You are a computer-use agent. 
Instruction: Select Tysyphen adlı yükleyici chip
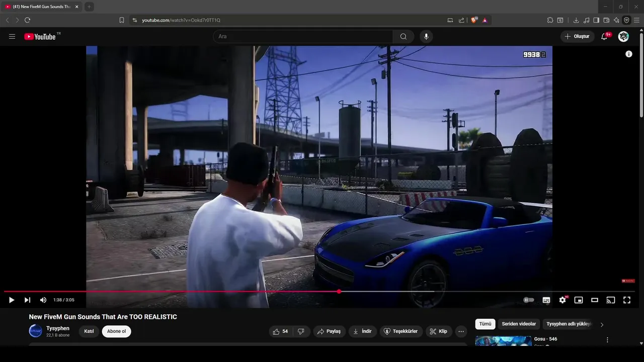click(x=569, y=324)
